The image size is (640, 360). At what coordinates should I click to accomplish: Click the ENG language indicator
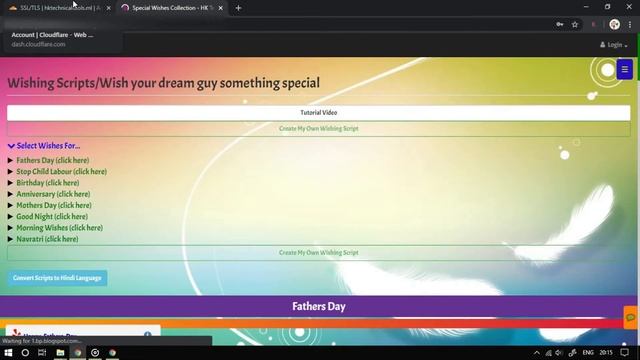click(588, 353)
